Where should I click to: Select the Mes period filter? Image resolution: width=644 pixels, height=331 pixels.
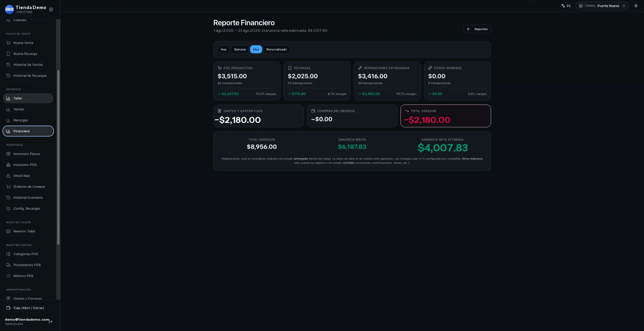point(256,49)
